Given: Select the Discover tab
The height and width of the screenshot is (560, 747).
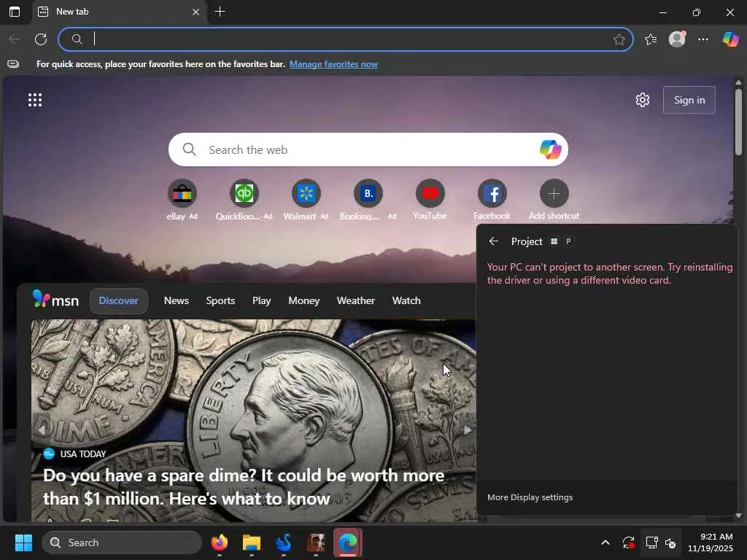Looking at the screenshot, I should (119, 301).
